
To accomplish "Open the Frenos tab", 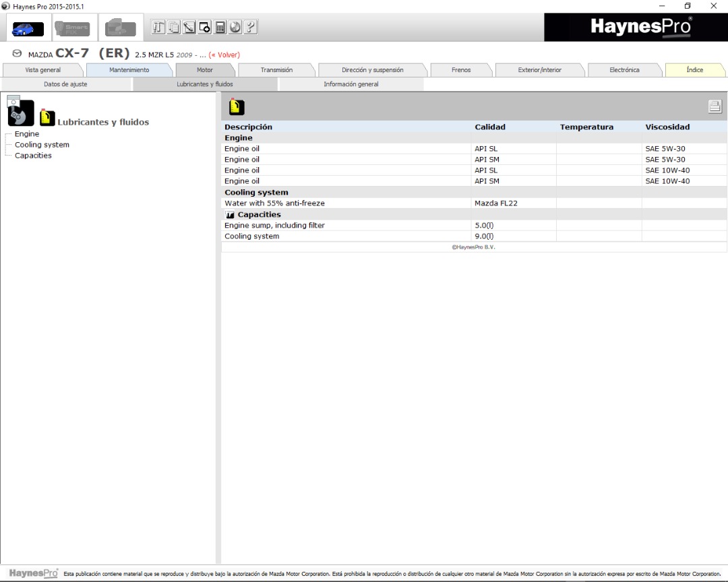I will point(461,70).
